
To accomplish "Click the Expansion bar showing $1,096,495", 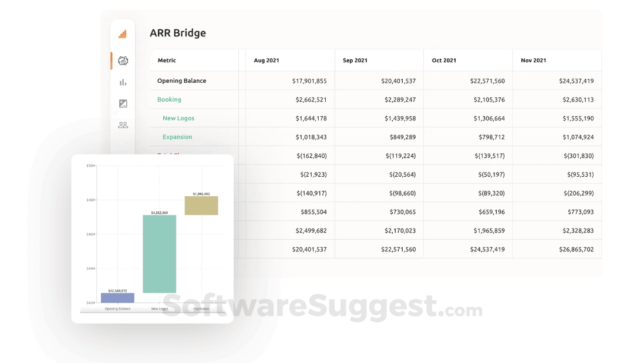I will pyautogui.click(x=201, y=206).
